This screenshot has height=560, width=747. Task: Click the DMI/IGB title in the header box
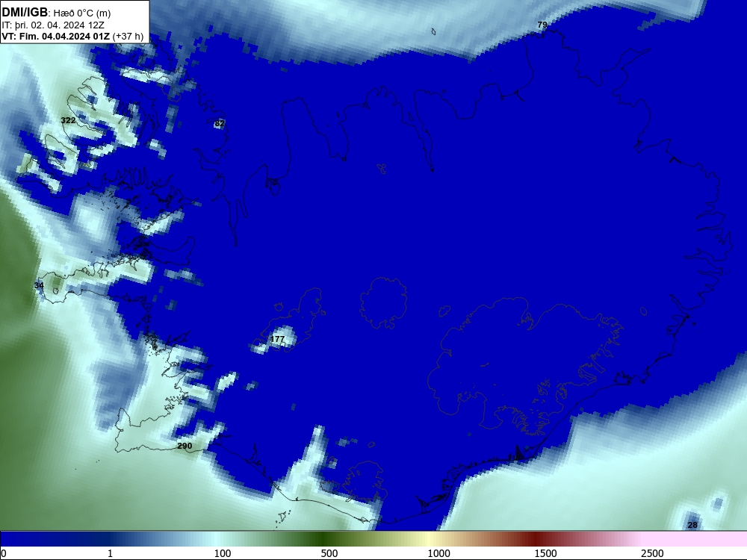tap(25, 13)
